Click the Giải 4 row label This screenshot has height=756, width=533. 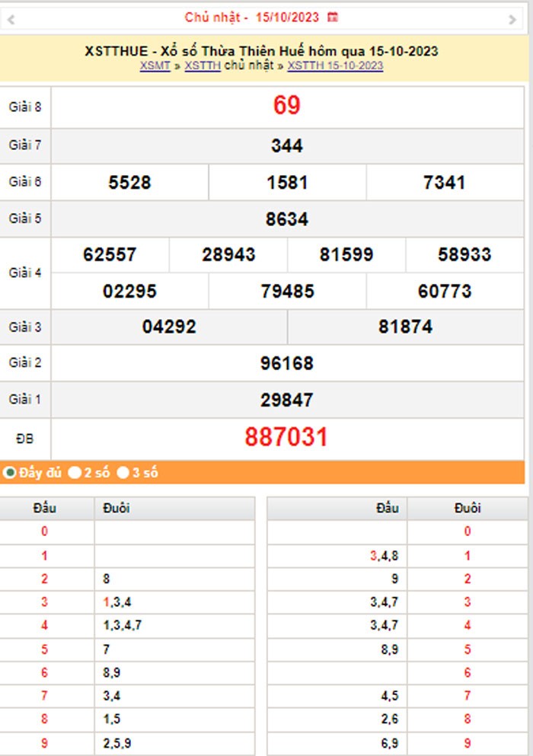(x=25, y=273)
